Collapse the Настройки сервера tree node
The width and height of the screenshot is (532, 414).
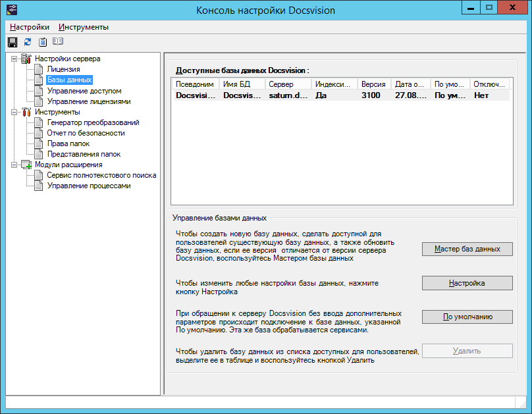[14, 59]
